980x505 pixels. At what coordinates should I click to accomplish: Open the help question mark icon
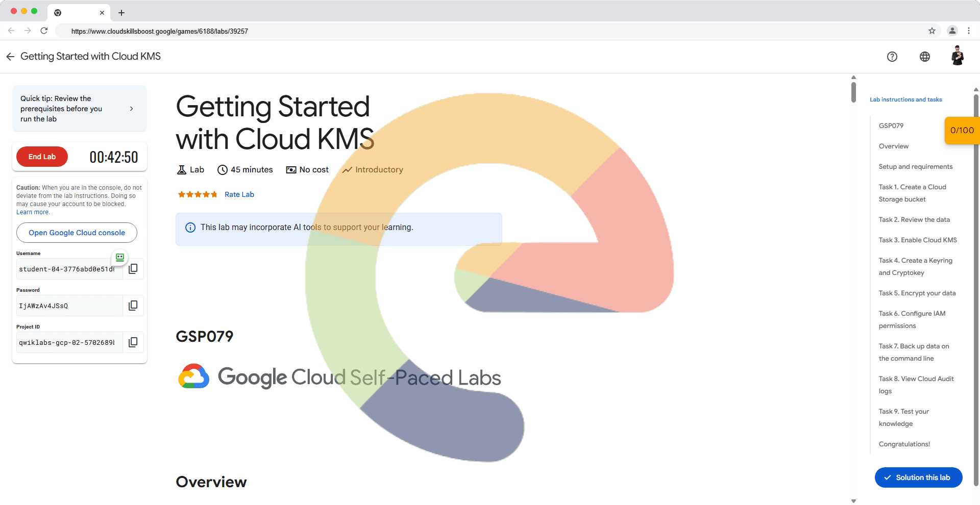click(892, 57)
